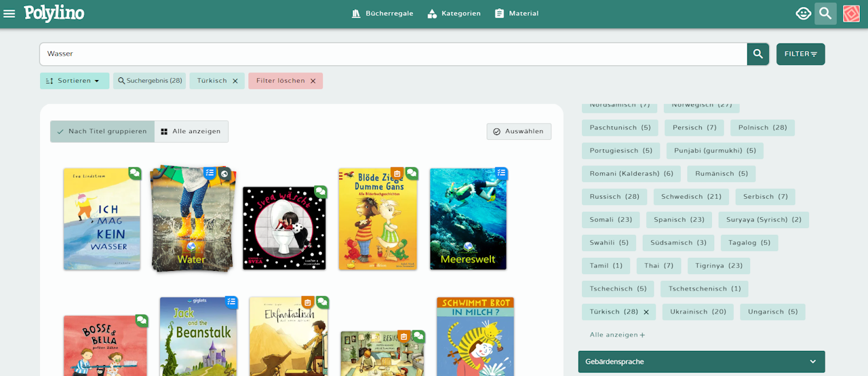Click the Polylino logo
The height and width of the screenshot is (376, 868).
pyautogui.click(x=54, y=13)
